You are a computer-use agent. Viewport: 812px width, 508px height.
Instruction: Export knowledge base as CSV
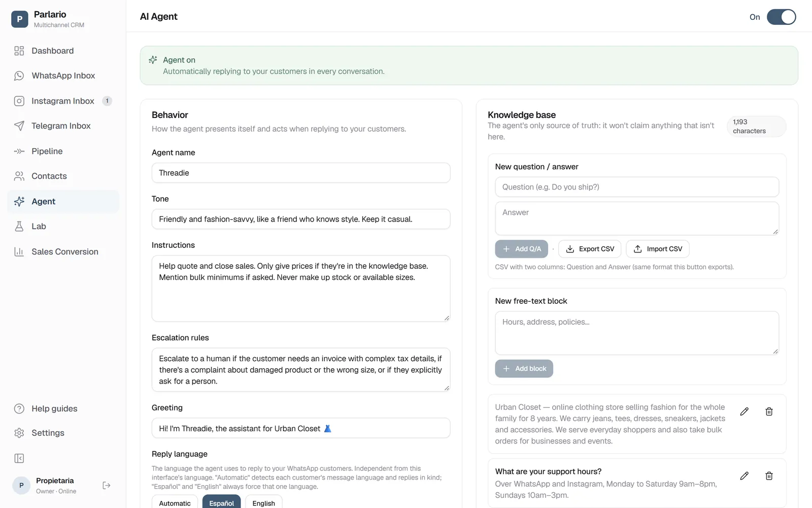coord(590,249)
